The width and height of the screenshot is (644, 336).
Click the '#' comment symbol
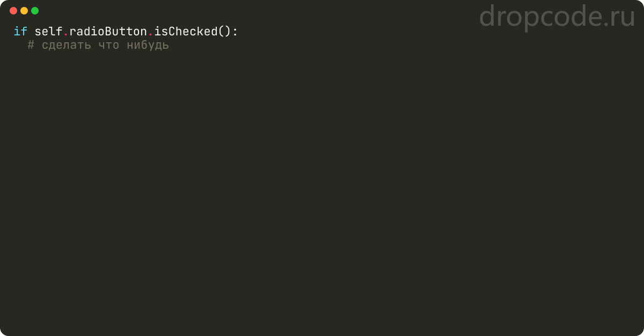31,45
